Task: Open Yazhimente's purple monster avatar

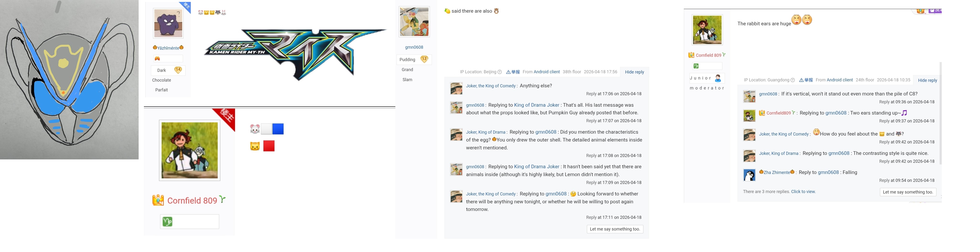Action: 168,23
